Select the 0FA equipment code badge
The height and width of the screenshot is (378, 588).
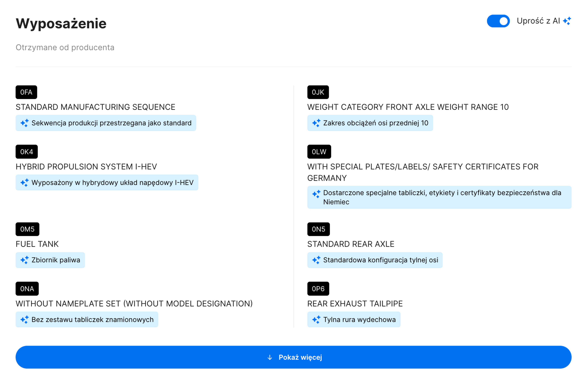click(x=26, y=92)
